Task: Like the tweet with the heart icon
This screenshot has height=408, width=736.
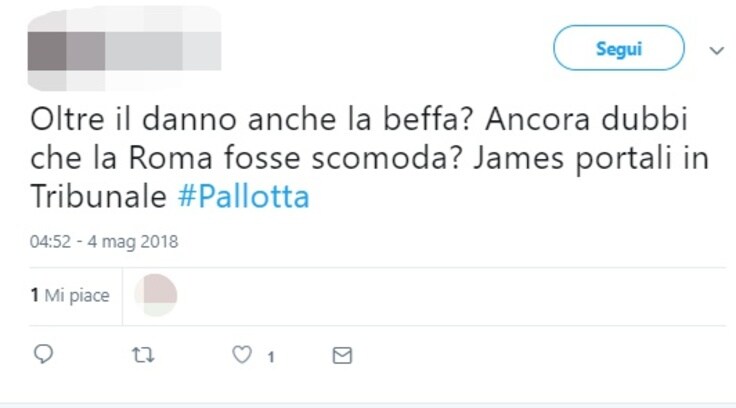Action: click(x=242, y=354)
